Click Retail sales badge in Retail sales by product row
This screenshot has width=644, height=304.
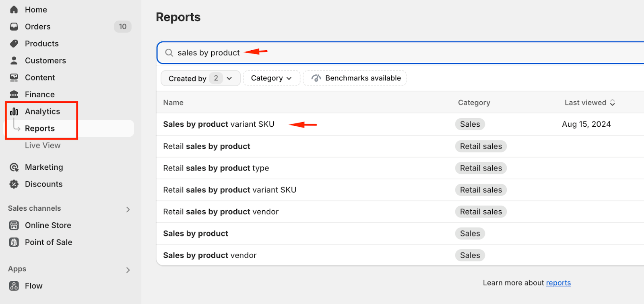pyautogui.click(x=481, y=146)
